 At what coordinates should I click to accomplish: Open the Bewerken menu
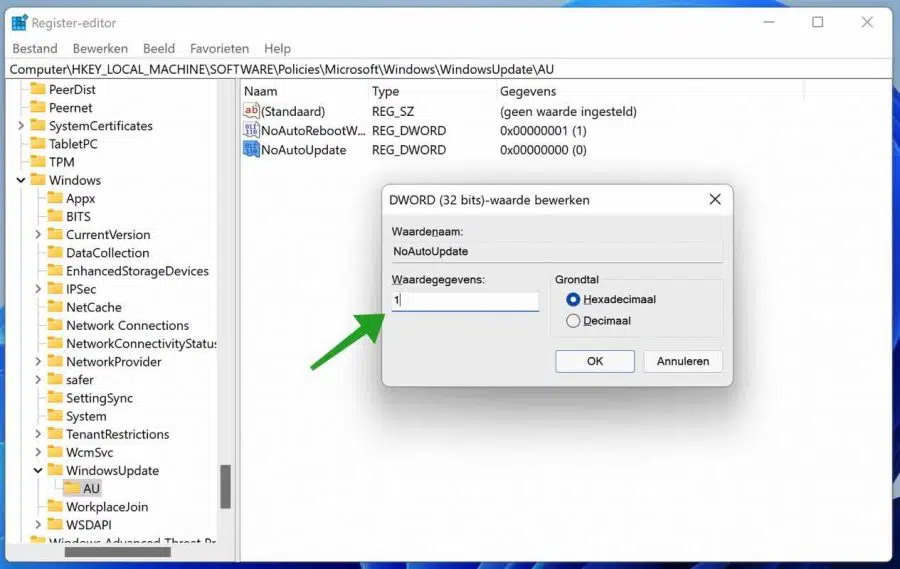[x=100, y=48]
